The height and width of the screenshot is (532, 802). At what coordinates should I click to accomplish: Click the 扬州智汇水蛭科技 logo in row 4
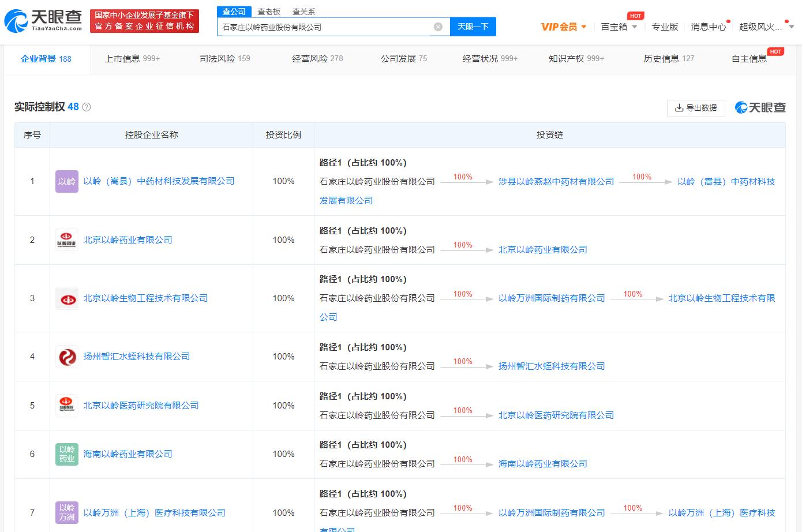pyautogui.click(x=67, y=357)
